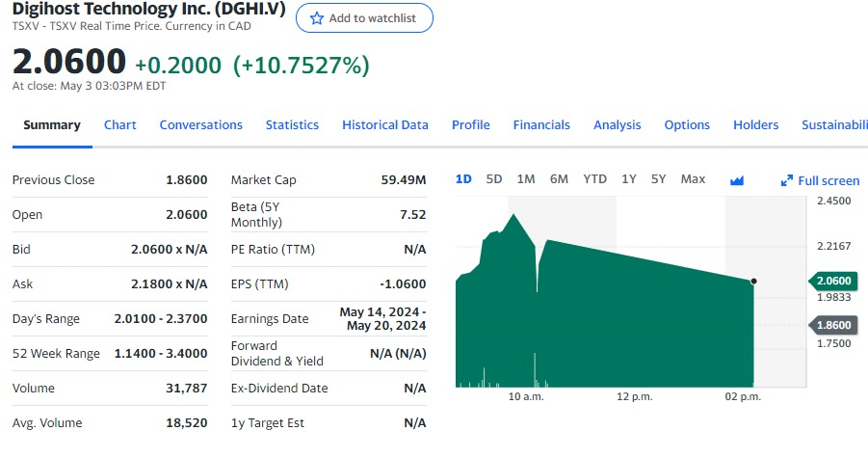Click the +0.2000 price change

(x=178, y=66)
